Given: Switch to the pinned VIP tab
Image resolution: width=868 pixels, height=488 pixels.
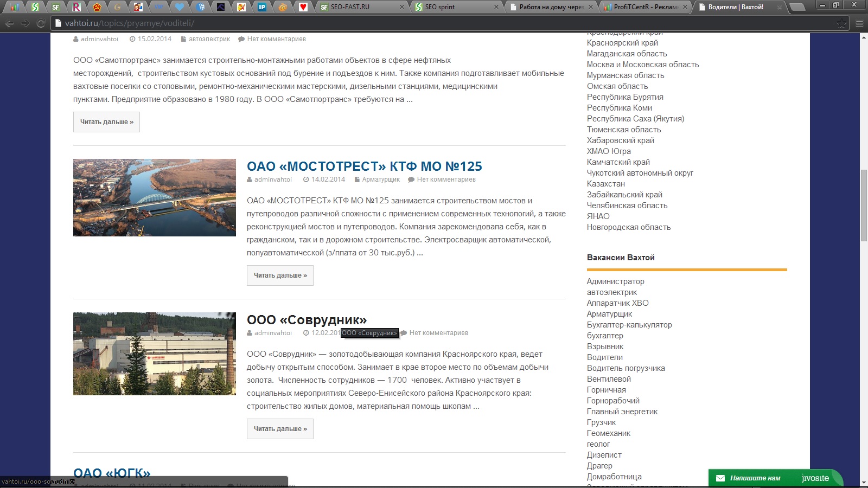Looking at the screenshot, I should click(159, 7).
